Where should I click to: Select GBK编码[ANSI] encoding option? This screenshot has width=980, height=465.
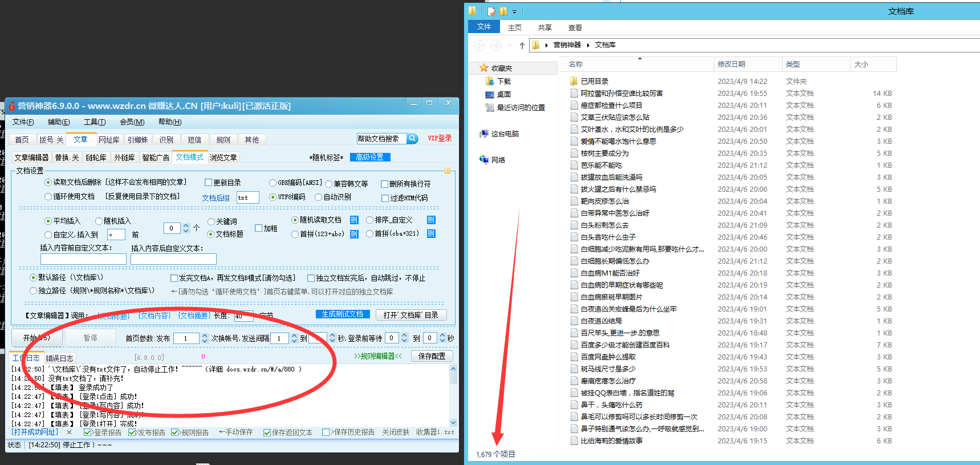pyautogui.click(x=273, y=183)
